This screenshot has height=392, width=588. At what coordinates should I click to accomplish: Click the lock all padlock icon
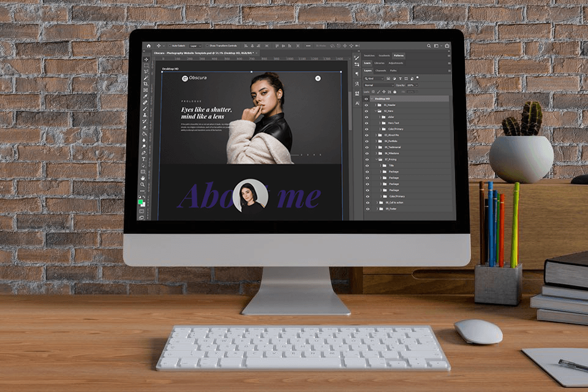[395, 92]
